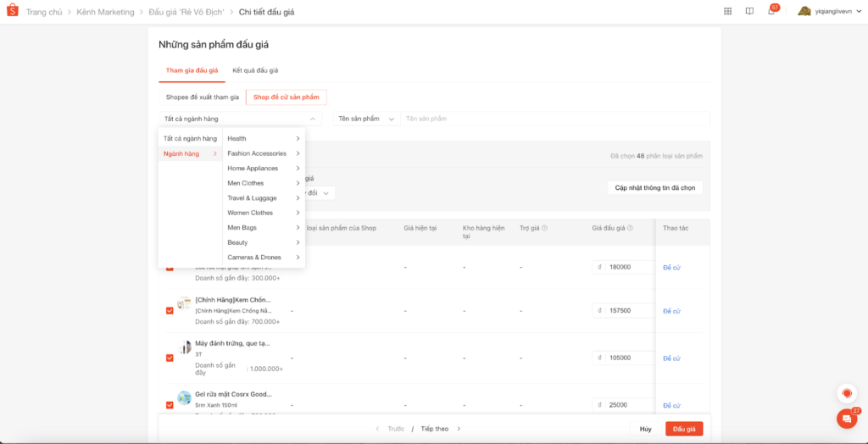Click the yiqianglivevn profile avatar

pyautogui.click(x=804, y=11)
